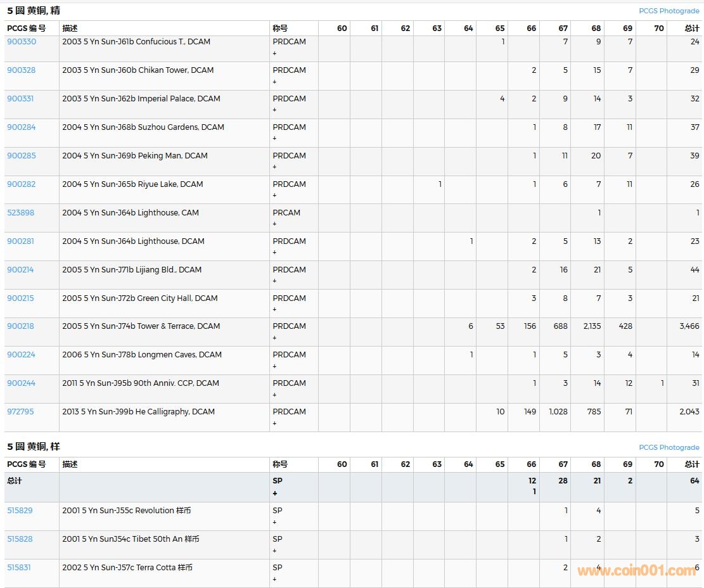Screen dimensions: 704x588
Task: Click PCGS number 972795 link
Action: 20,412
